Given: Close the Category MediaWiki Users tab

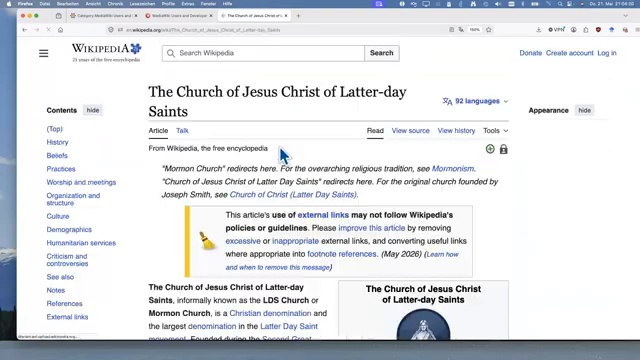Looking at the screenshot, I should pos(136,16).
